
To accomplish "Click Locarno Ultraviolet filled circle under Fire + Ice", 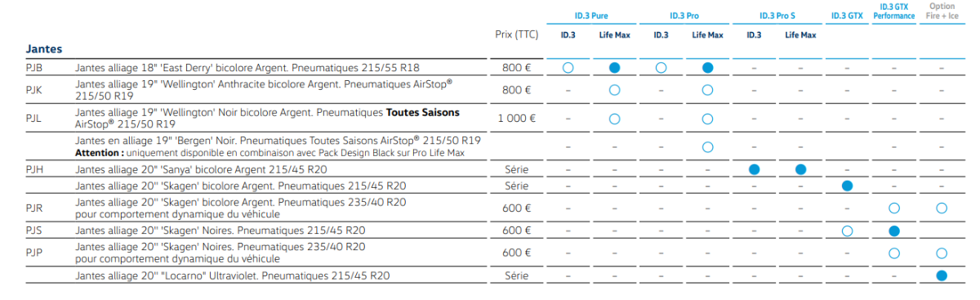I will tap(942, 275).
